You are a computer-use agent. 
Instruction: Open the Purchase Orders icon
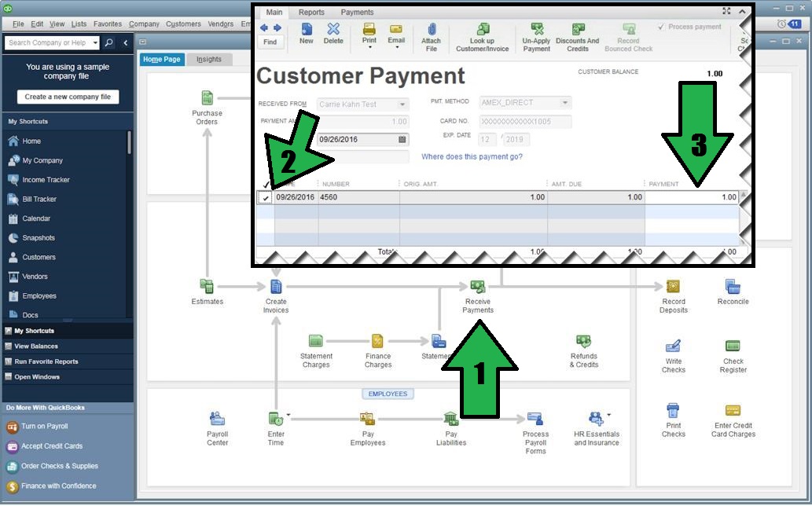tap(207, 97)
